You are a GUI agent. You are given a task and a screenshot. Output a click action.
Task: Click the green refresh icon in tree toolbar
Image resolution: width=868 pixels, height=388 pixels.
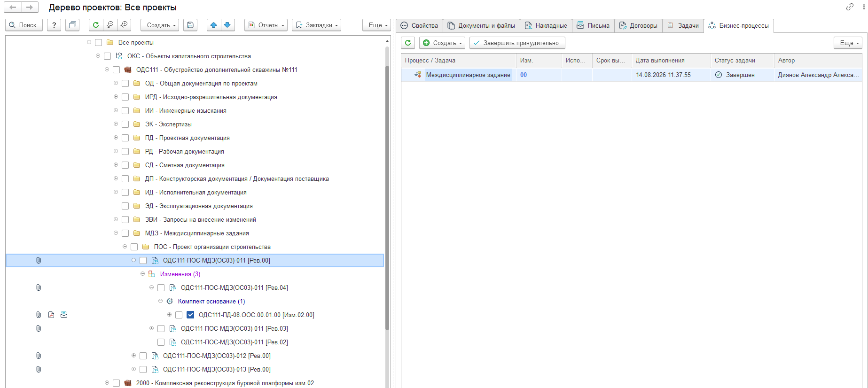(95, 25)
